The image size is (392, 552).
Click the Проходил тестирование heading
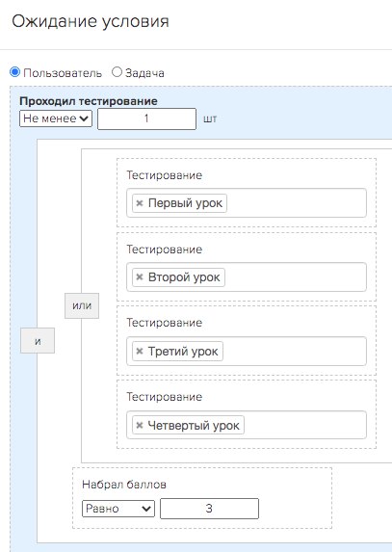point(89,101)
